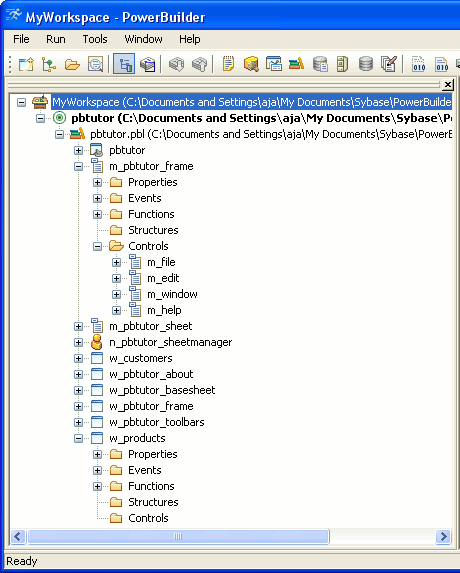Viewport: 460px width, 573px height.
Task: Click the green pbtutor target icon
Action: click(60, 118)
